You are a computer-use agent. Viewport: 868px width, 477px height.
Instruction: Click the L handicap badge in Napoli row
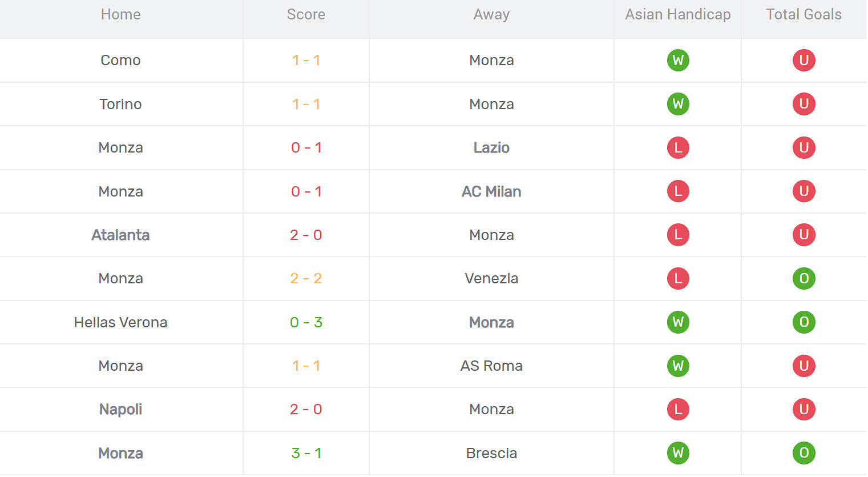click(678, 409)
